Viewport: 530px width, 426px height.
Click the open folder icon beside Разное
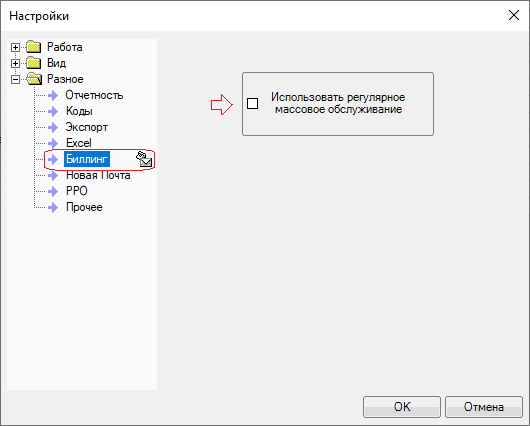pyautogui.click(x=34, y=79)
